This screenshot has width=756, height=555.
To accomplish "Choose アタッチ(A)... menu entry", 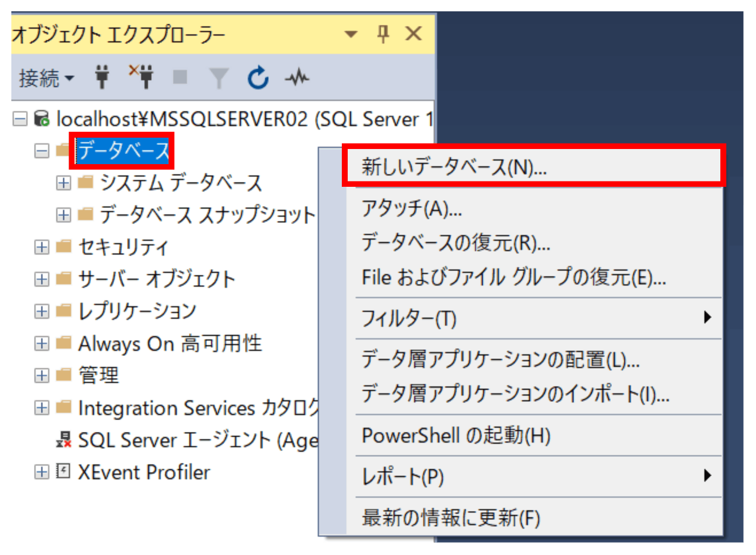I will coord(534,208).
